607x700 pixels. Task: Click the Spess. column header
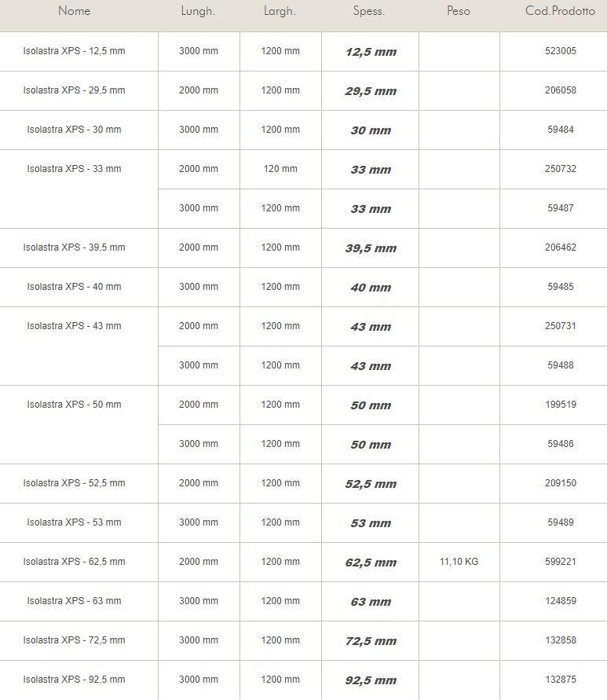(x=369, y=11)
